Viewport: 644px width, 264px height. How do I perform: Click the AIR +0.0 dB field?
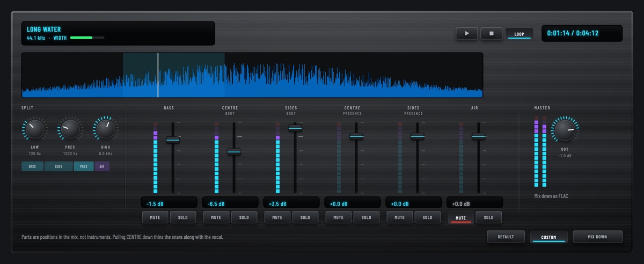(x=475, y=203)
